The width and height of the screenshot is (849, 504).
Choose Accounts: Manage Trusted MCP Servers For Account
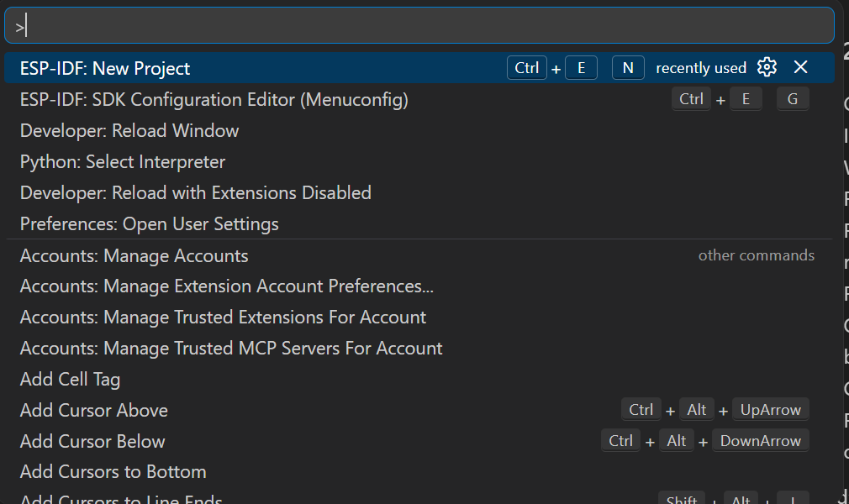click(x=419, y=348)
